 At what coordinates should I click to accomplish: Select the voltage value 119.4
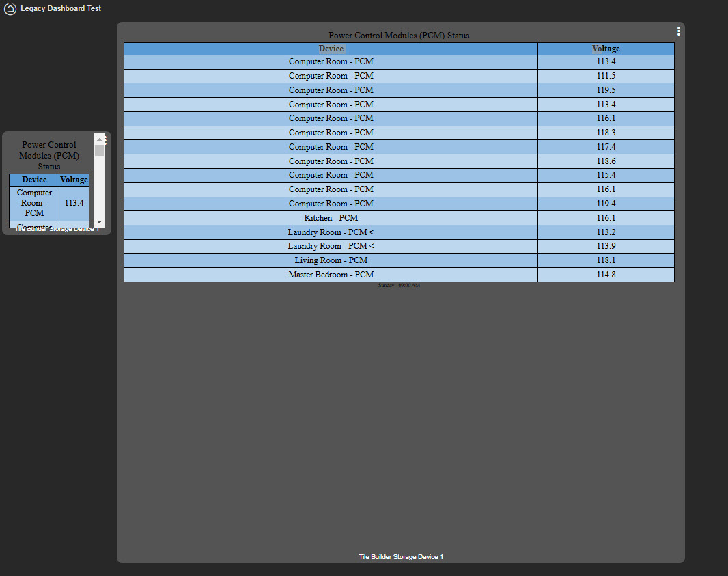[606, 204]
